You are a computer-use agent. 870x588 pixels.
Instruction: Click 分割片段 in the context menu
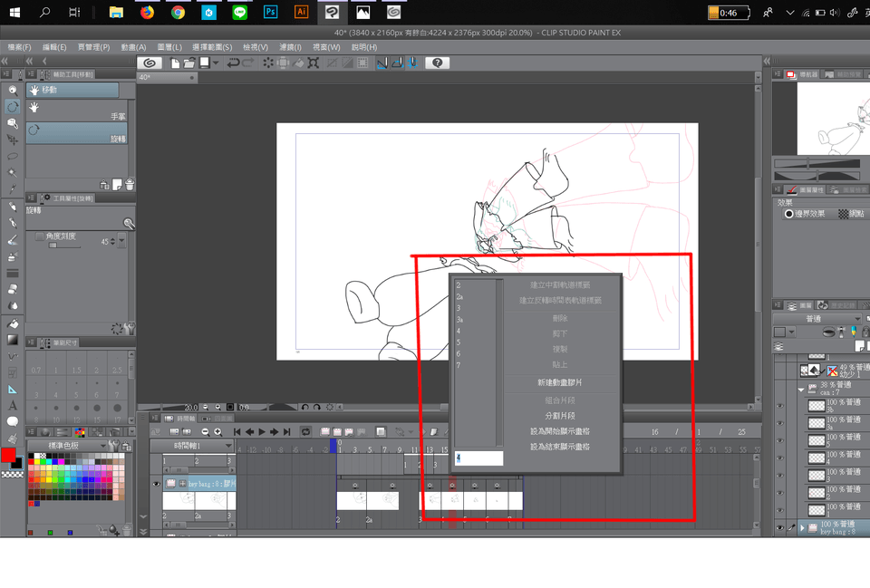(560, 415)
